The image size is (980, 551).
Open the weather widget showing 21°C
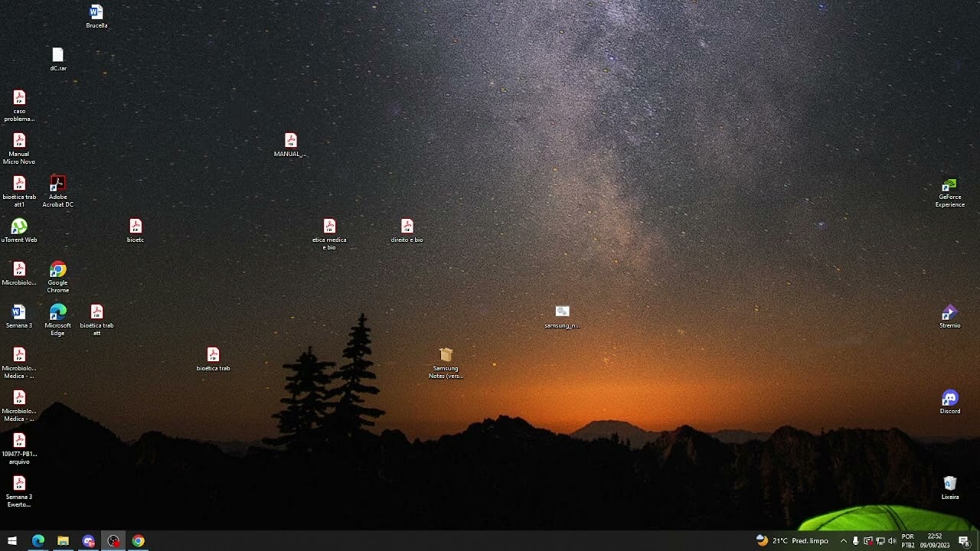(792, 541)
